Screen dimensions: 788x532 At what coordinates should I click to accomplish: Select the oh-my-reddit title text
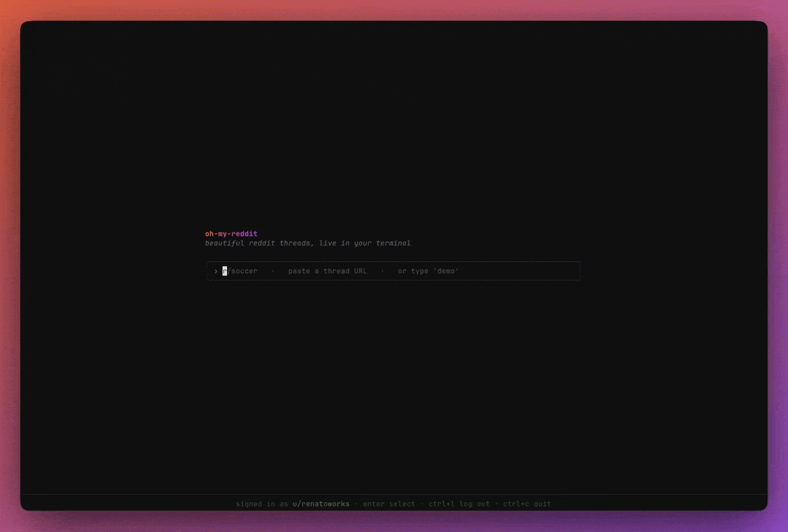(x=231, y=233)
